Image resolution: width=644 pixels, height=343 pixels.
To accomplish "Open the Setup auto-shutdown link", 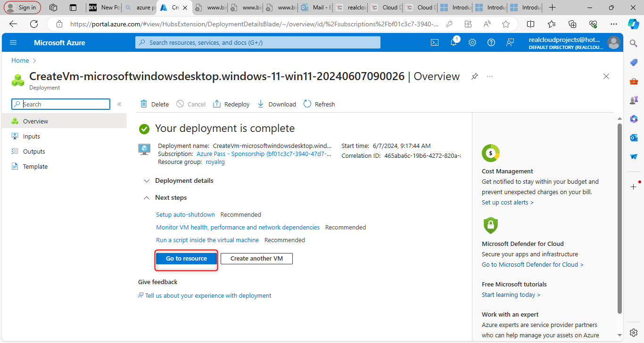I will coord(185,214).
